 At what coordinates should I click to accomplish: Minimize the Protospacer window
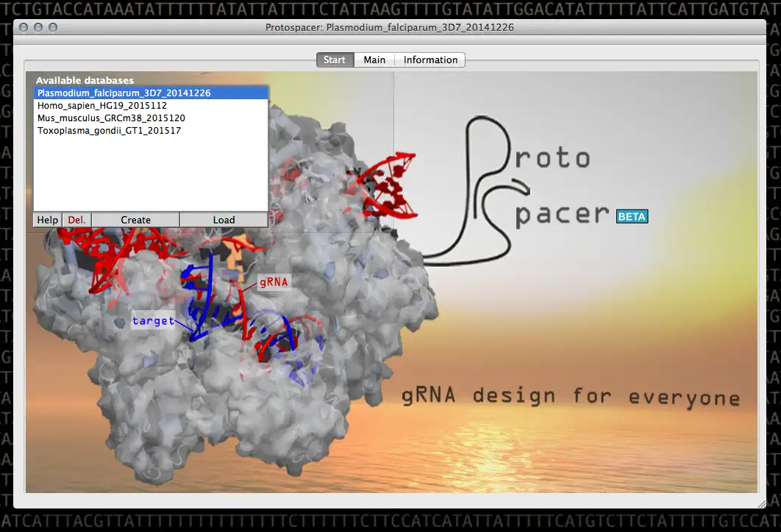tap(38, 27)
